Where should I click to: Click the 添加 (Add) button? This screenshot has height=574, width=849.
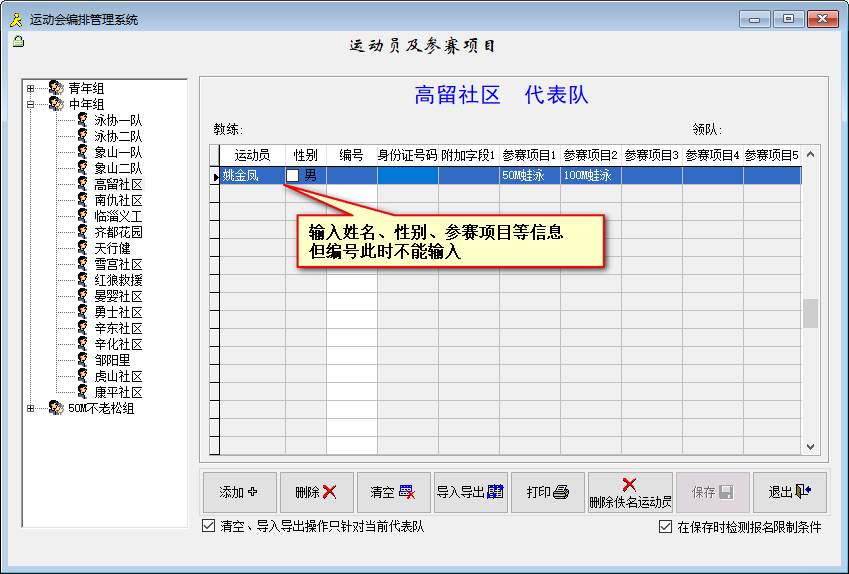tap(239, 492)
